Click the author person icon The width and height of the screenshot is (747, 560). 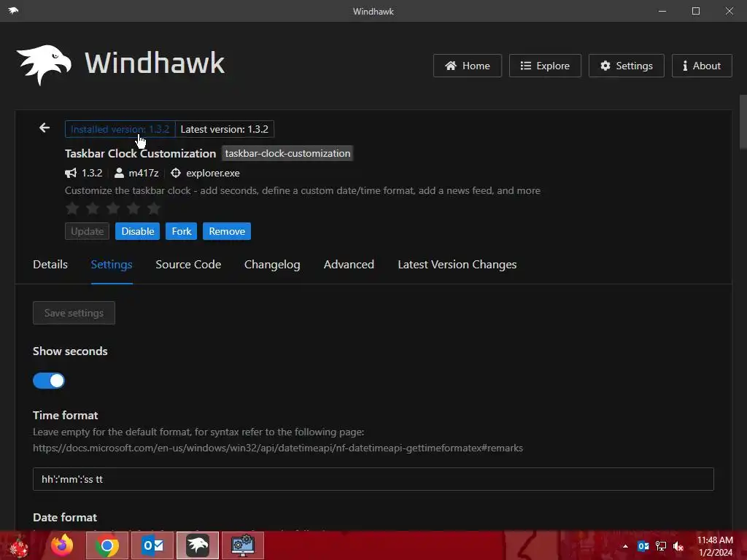pos(119,173)
